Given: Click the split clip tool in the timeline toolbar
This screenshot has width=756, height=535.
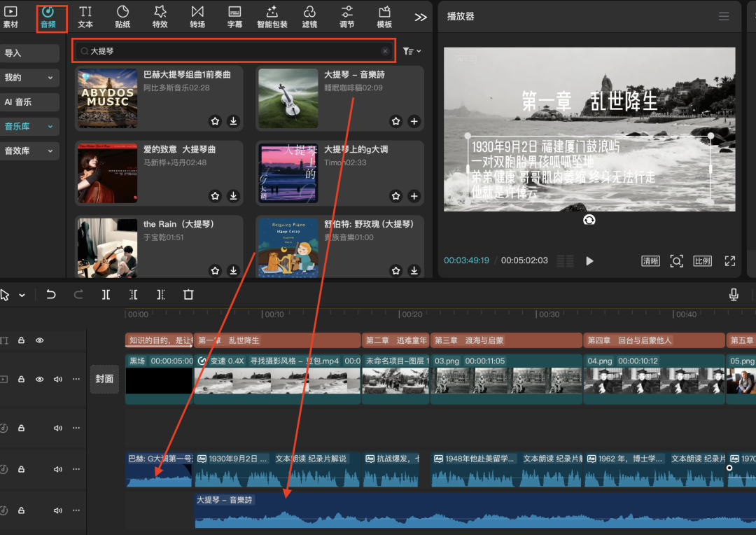Looking at the screenshot, I should [x=106, y=295].
